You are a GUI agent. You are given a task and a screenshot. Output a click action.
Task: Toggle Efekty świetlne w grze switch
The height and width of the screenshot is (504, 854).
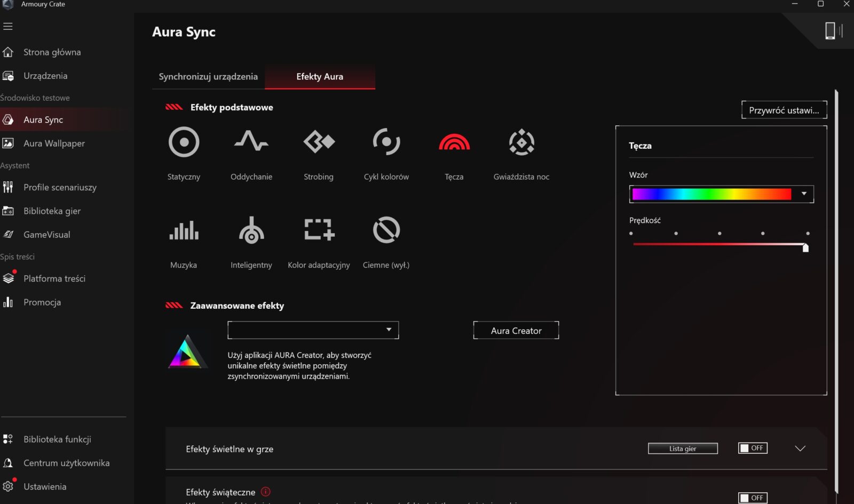pyautogui.click(x=753, y=448)
